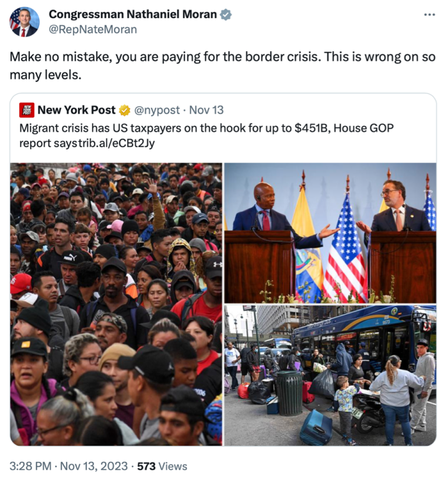Click the 573 Views counter
The image size is (448, 483).
point(162,466)
